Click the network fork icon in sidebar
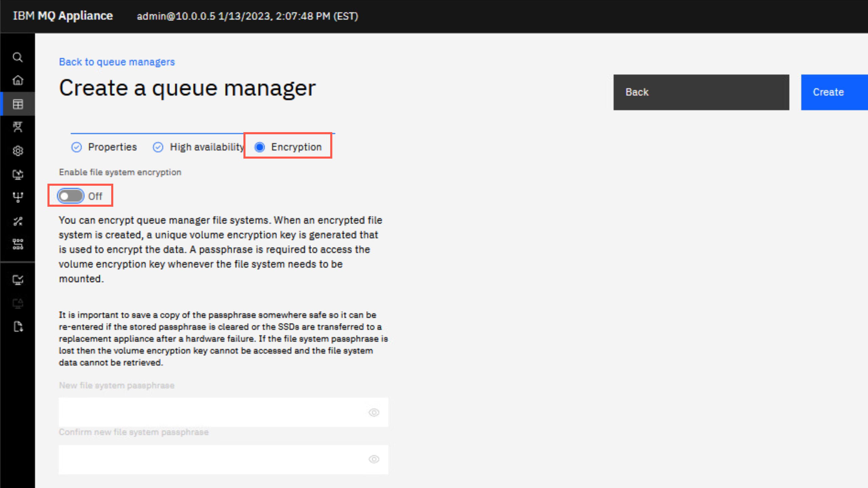 18,197
